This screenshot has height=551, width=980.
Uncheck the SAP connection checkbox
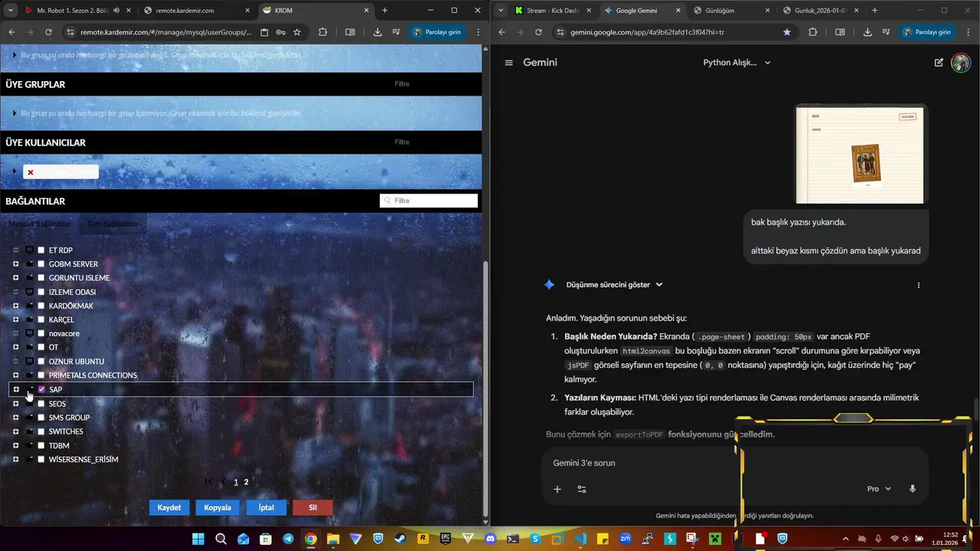pos(41,390)
